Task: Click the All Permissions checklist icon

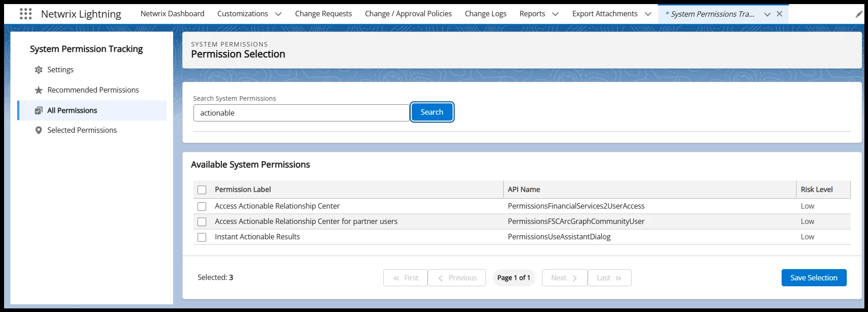Action: click(39, 111)
